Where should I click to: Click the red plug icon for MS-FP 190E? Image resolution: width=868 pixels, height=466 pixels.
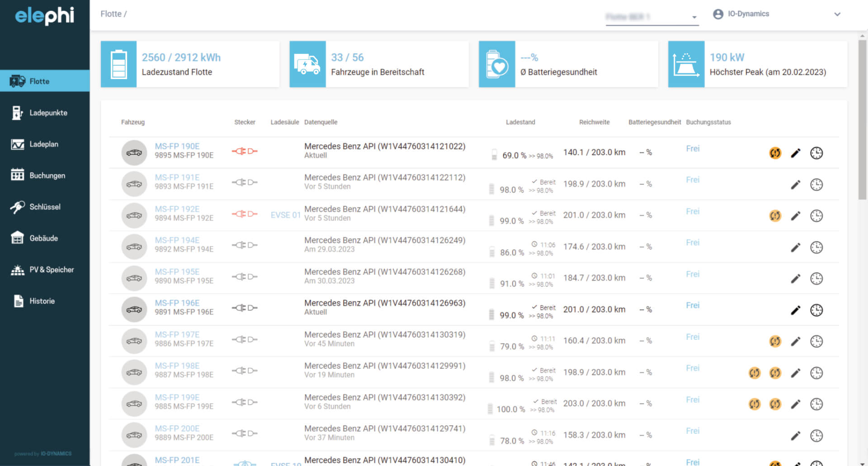[x=245, y=151]
